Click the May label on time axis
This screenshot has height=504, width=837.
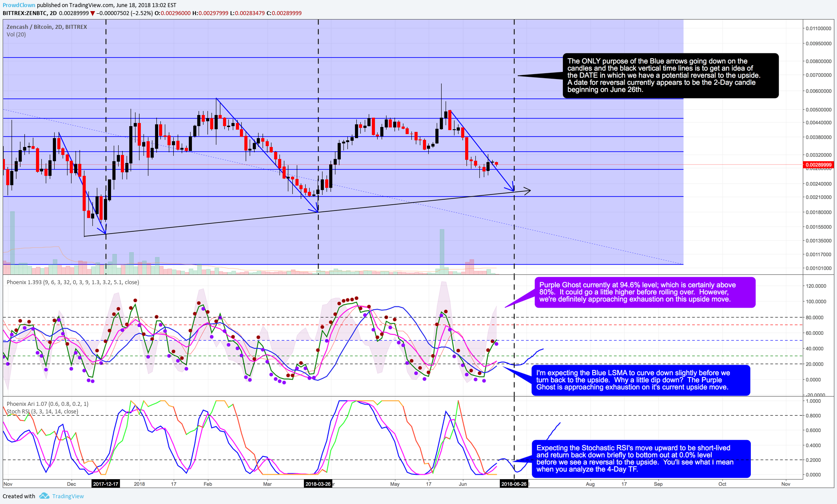click(395, 484)
